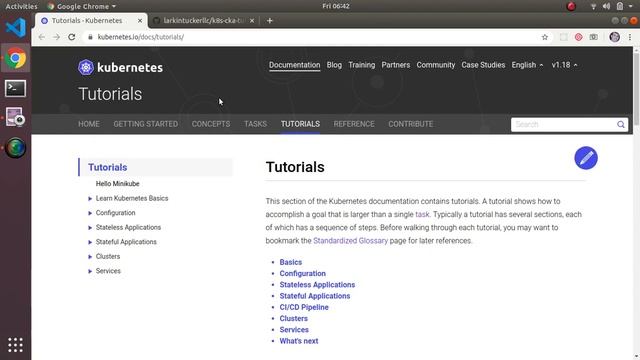Open the clock calendar Fri 06:42
Screen dimensions: 640x360
[336, 6]
